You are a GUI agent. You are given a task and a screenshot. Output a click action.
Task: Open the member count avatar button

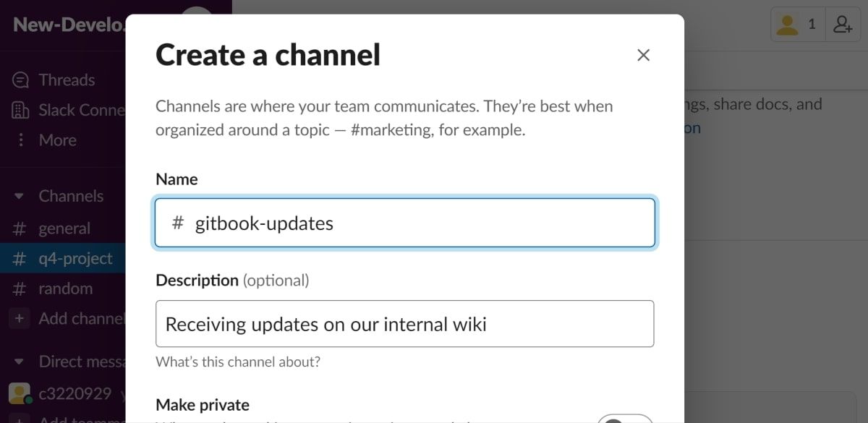[796, 25]
